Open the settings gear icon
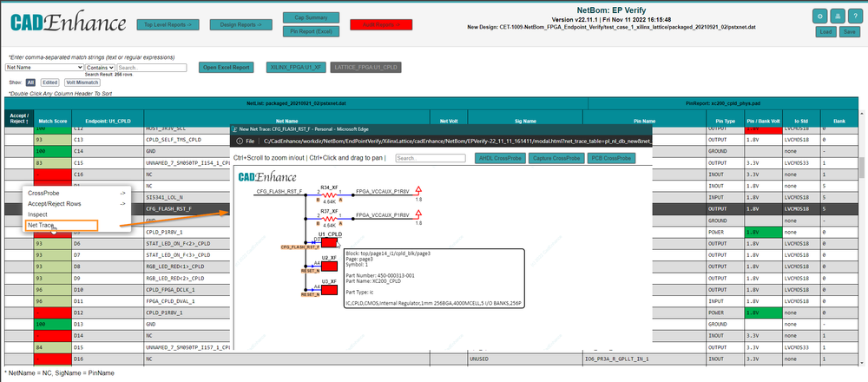868x382 pixels. pyautogui.click(x=819, y=16)
